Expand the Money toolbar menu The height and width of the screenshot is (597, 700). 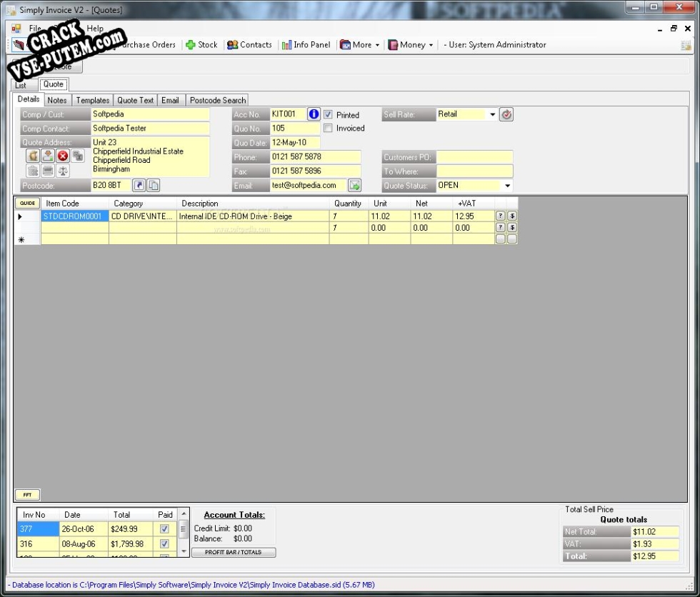[x=411, y=45]
